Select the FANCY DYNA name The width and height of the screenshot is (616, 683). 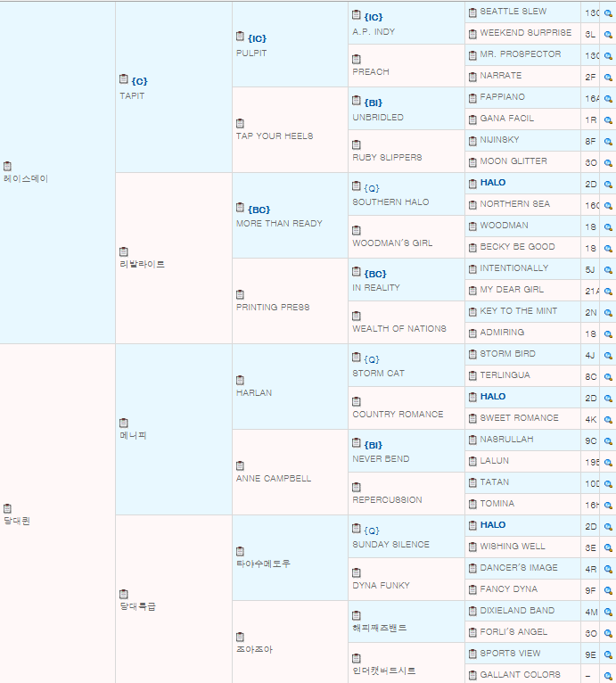pos(508,588)
